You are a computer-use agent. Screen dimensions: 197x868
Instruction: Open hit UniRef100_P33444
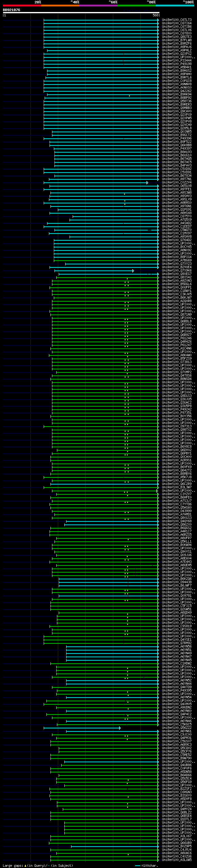(x=177, y=61)
